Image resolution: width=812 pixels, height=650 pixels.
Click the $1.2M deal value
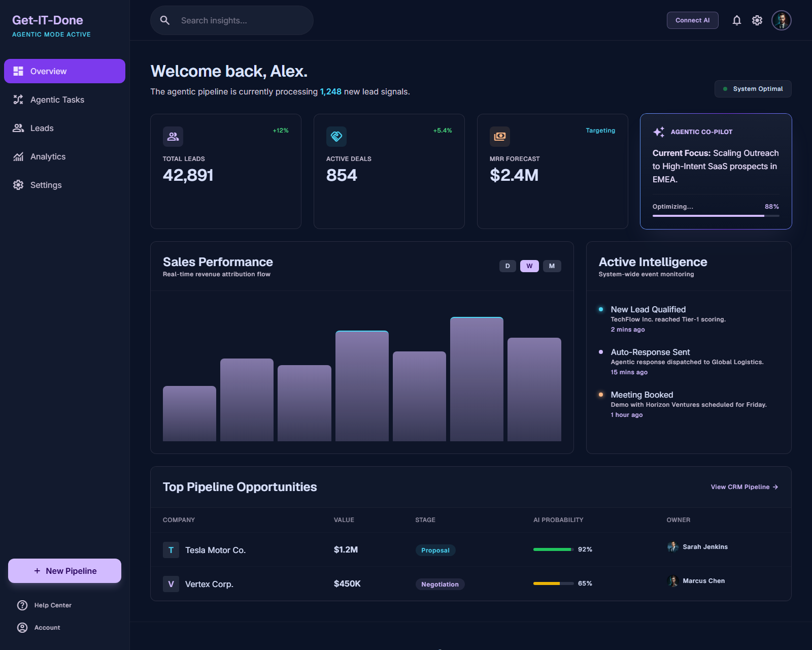coord(346,549)
